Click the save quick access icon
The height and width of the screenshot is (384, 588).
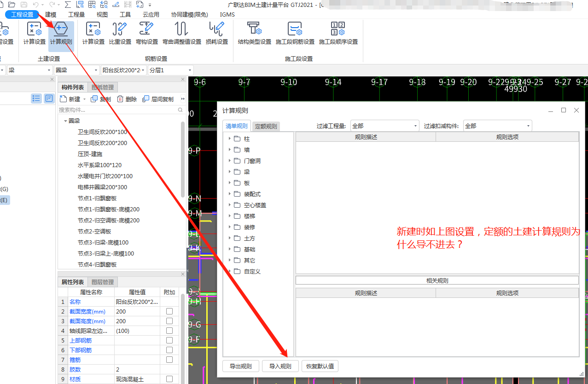23,4
